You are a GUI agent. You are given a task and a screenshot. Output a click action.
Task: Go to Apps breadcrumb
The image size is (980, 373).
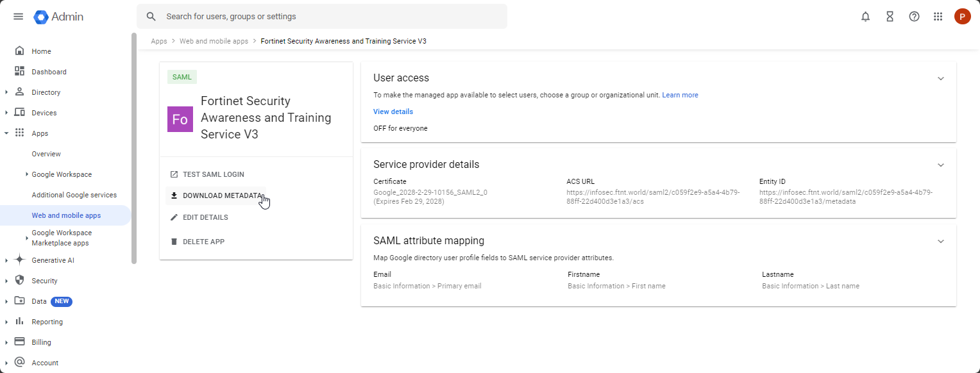(x=159, y=41)
